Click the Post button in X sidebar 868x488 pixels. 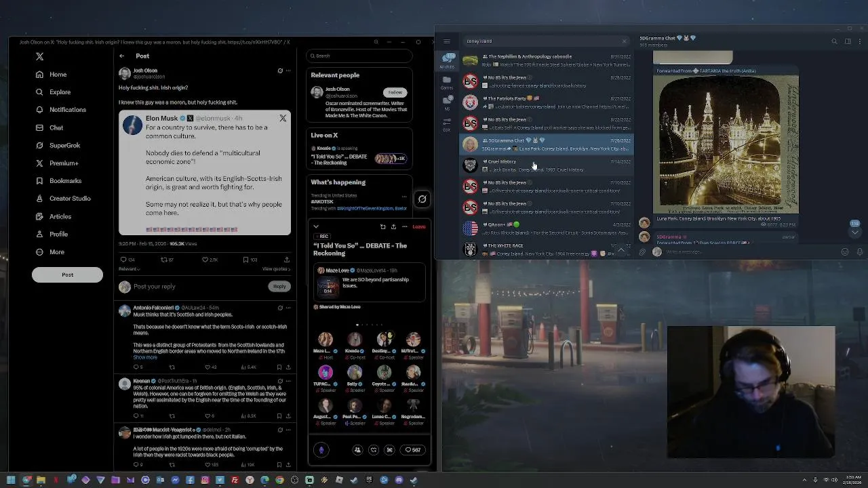(67, 274)
